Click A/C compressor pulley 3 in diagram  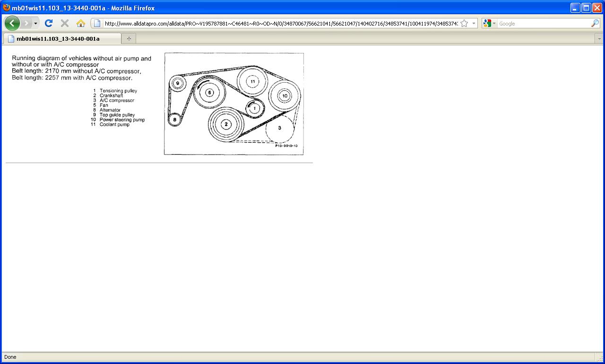click(x=280, y=128)
